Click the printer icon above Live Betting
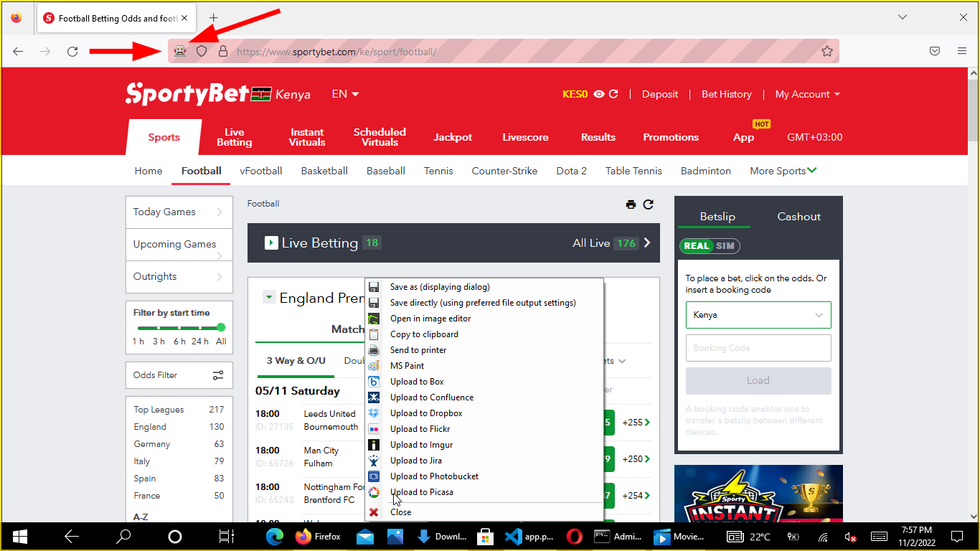Screen dimensions: 980x551 pyautogui.click(x=631, y=204)
